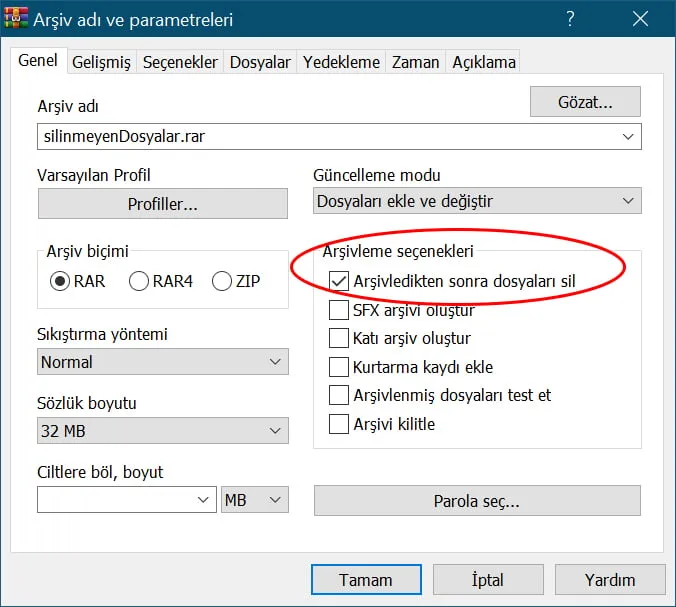
Task: Enable SFX arşivi oluştur checkbox
Action: [x=401, y=310]
